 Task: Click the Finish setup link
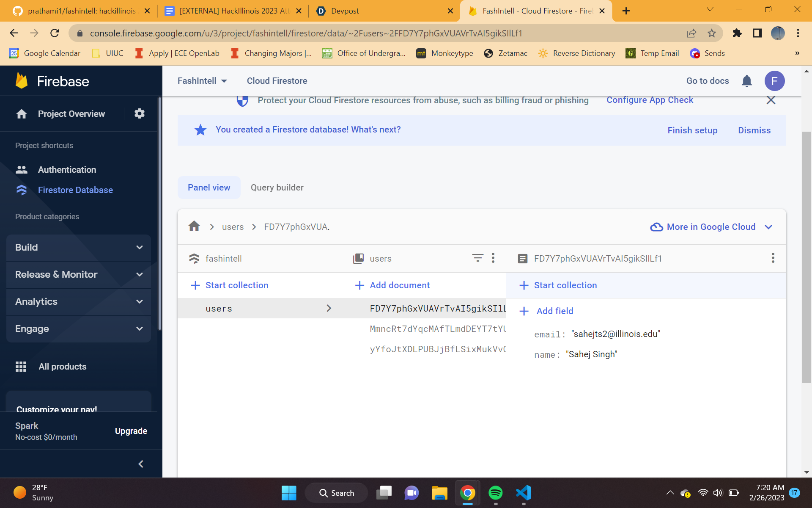point(692,130)
